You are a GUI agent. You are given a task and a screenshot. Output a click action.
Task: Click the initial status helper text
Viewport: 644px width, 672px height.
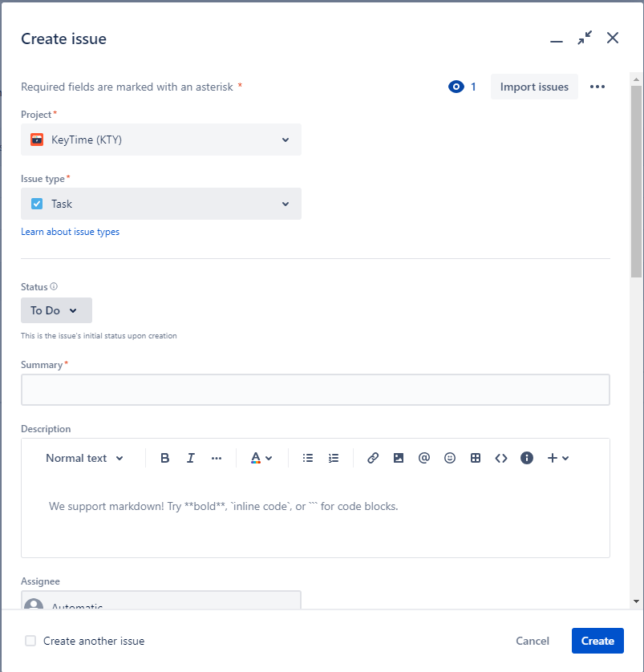(x=99, y=335)
